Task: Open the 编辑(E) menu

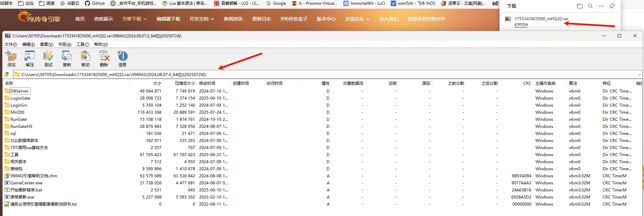Action: point(29,44)
